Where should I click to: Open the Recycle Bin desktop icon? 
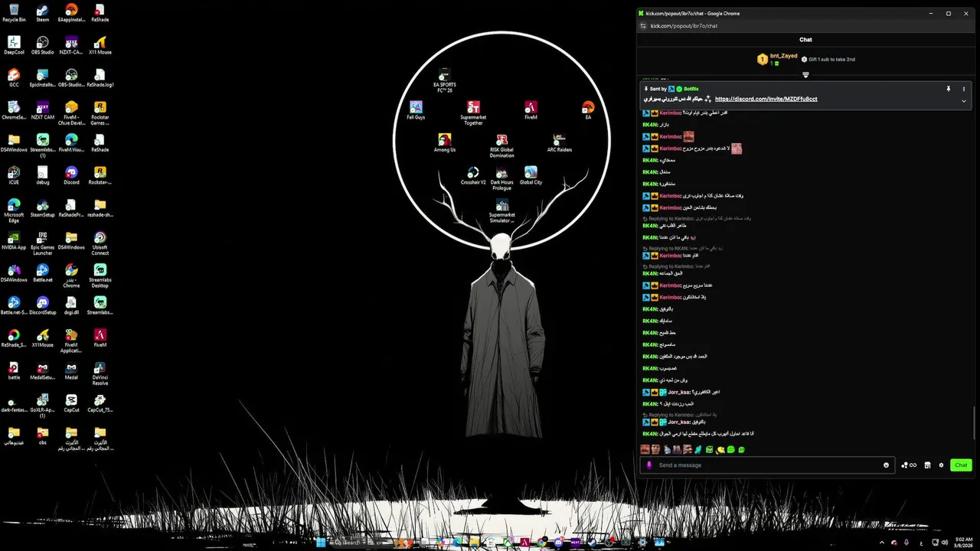point(14,13)
